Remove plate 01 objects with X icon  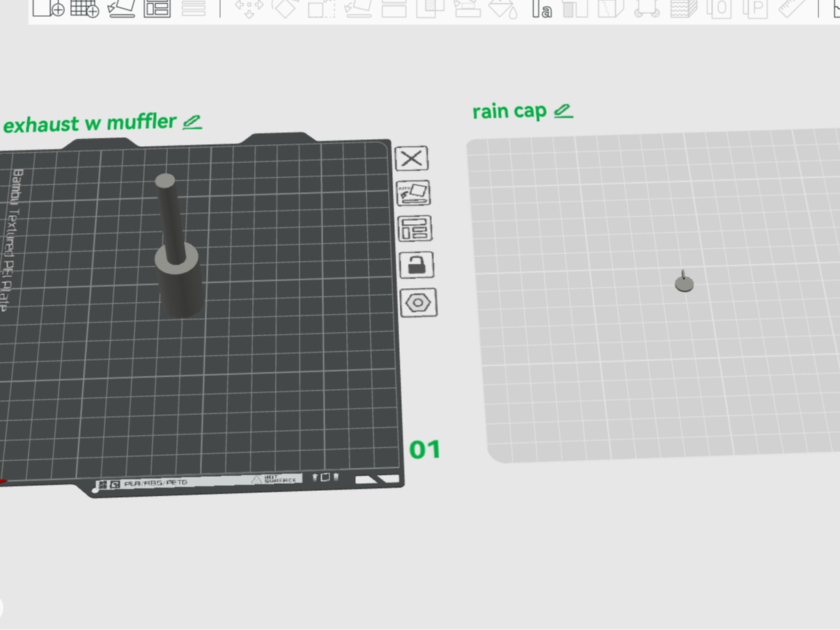(412, 158)
